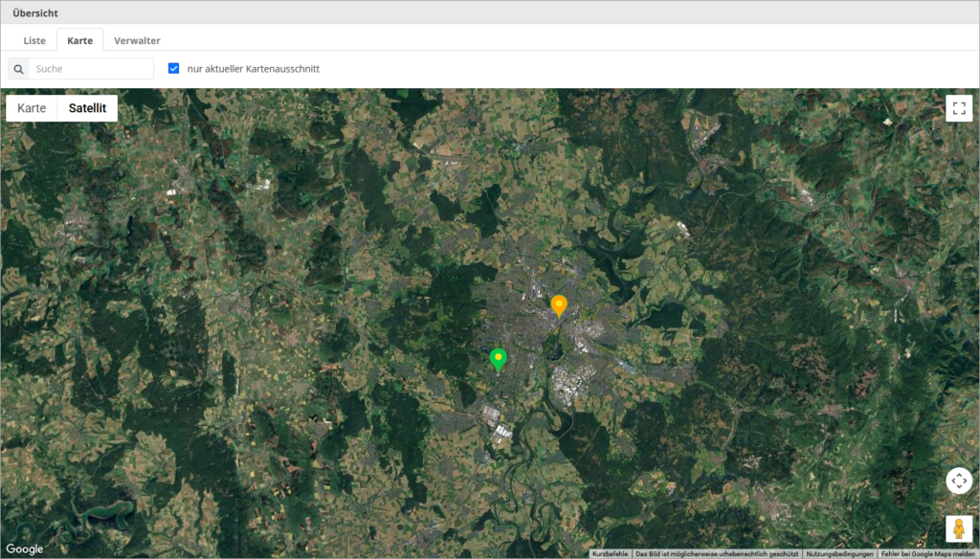This screenshot has width=980, height=559.
Task: Click the Google logo on the map
Action: 24,548
